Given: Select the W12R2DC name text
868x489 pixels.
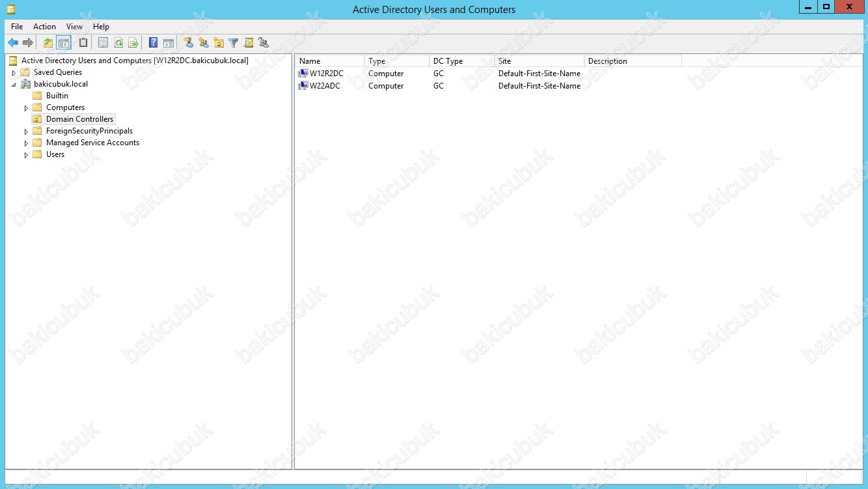Looking at the screenshot, I should coord(327,74).
